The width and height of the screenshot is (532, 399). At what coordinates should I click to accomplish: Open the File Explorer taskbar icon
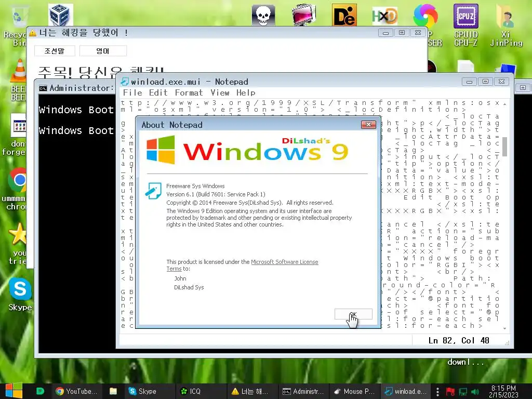click(x=113, y=391)
